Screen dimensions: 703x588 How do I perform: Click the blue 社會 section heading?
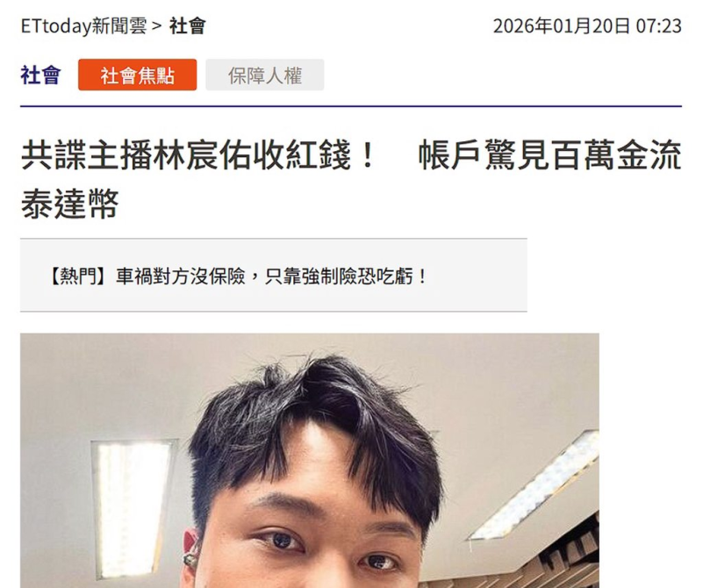coord(40,75)
